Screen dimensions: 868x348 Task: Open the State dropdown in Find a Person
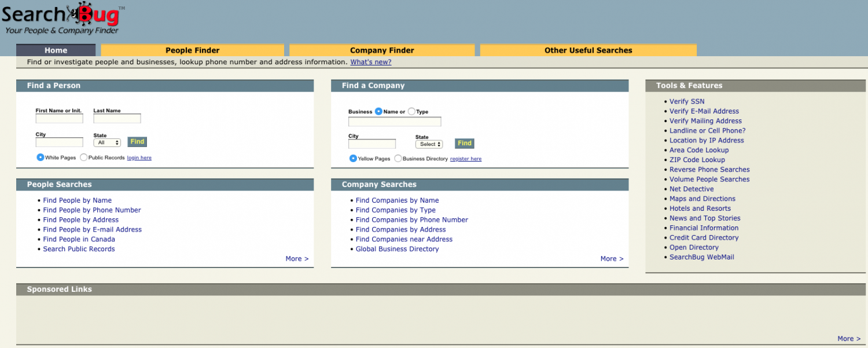(107, 142)
